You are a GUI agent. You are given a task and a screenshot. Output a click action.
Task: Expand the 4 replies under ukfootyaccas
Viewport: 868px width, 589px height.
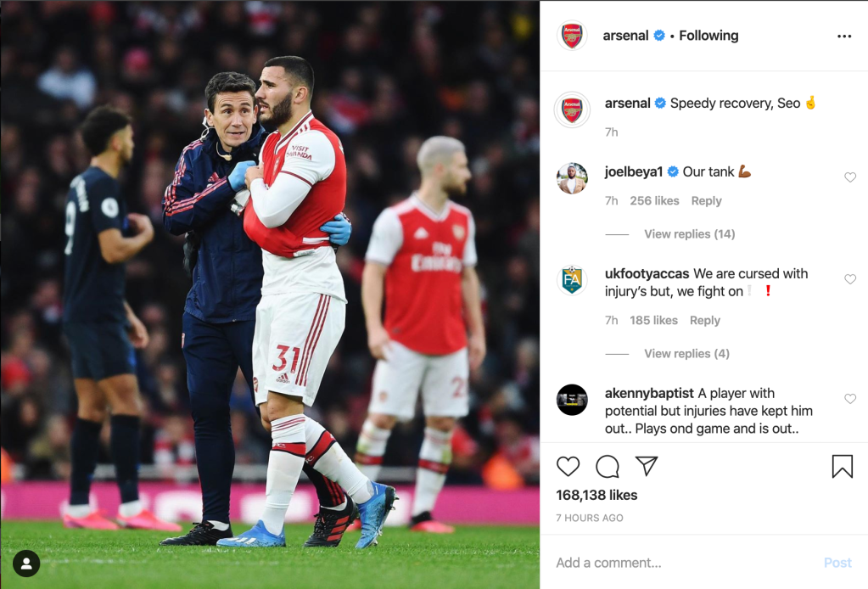(686, 354)
